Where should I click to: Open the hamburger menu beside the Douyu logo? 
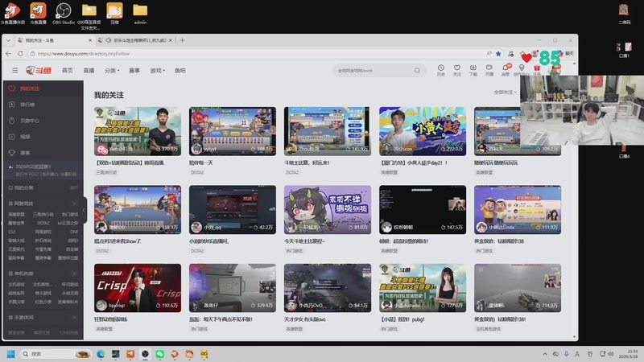tap(14, 71)
